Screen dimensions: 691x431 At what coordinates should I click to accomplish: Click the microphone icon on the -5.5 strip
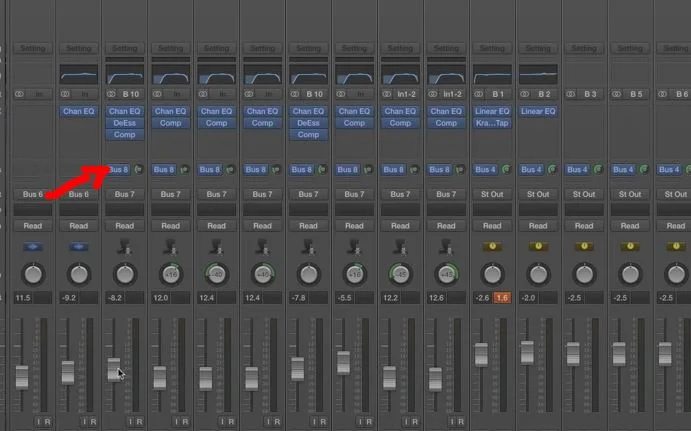[x=354, y=247]
